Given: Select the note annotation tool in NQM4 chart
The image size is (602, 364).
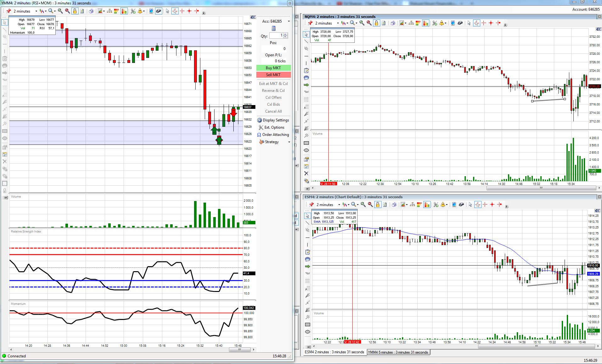Looking at the screenshot, I should click(x=306, y=70).
